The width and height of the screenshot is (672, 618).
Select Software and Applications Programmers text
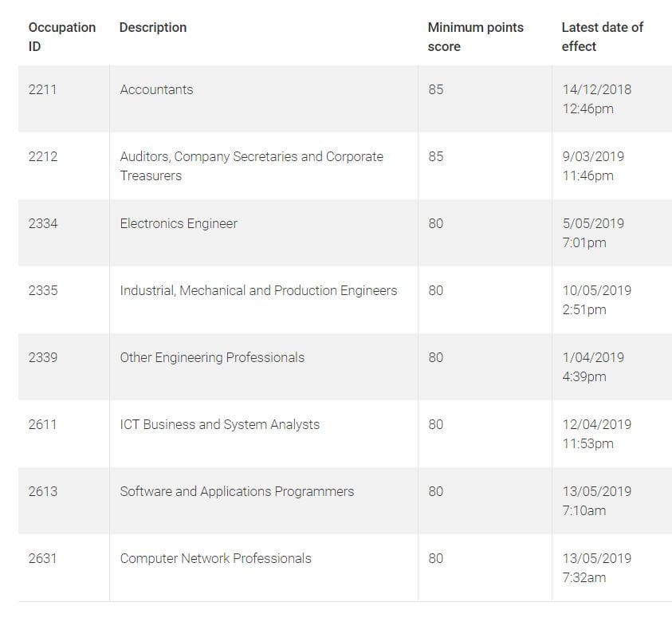(x=237, y=491)
